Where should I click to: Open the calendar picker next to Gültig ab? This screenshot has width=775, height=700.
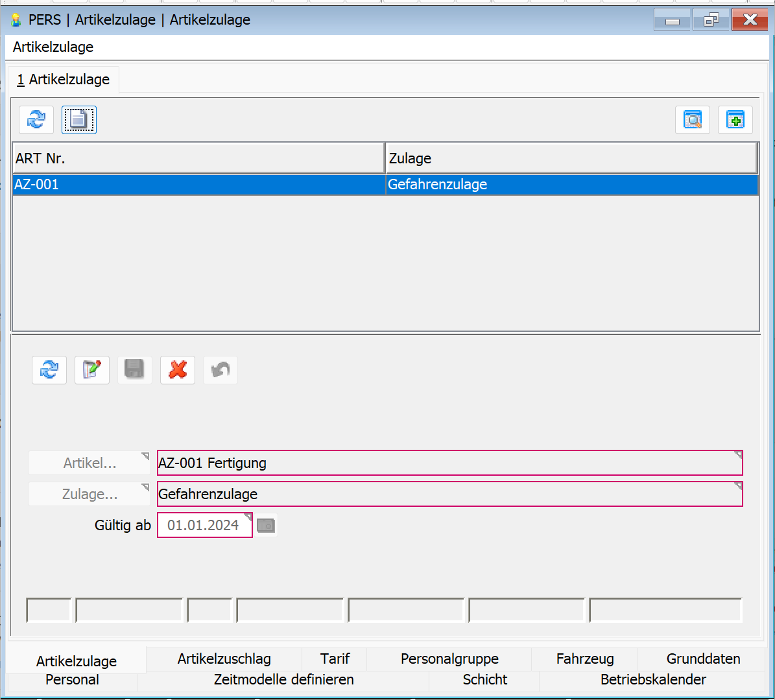[x=266, y=526]
